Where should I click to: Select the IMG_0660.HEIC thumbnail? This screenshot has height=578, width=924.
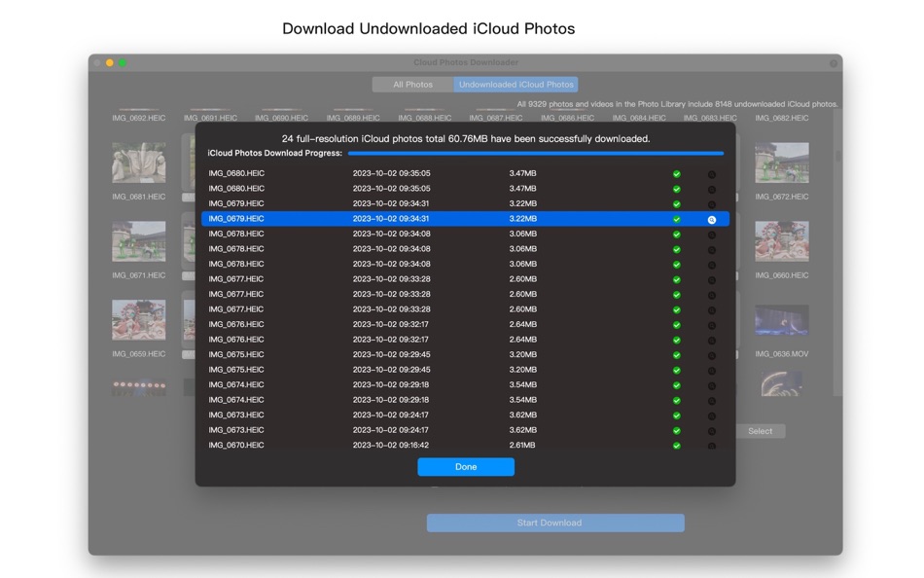pyautogui.click(x=782, y=241)
